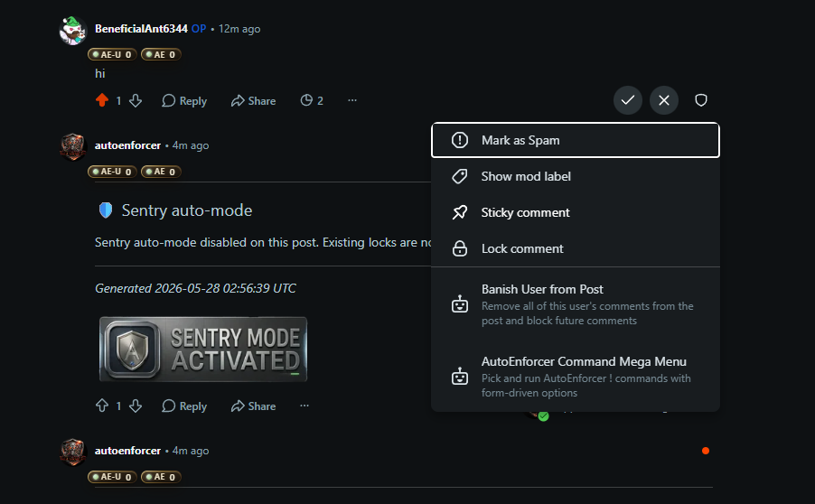Downvote the "hi" comment

click(136, 100)
